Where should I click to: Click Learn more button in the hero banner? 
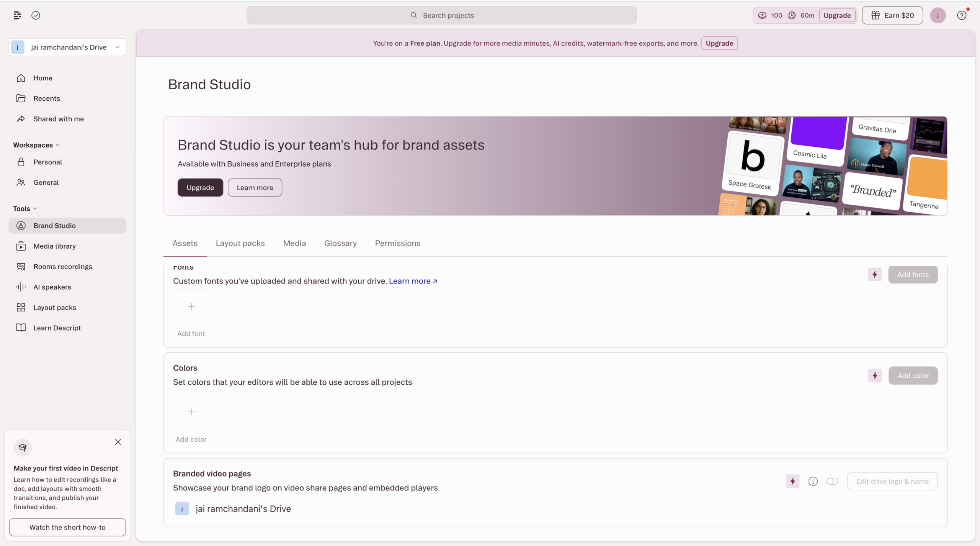(255, 187)
